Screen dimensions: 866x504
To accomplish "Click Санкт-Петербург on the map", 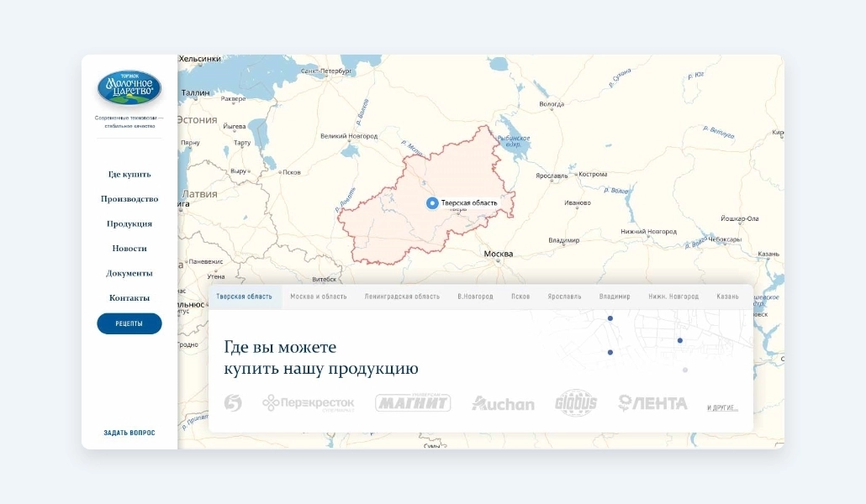I will (x=326, y=71).
